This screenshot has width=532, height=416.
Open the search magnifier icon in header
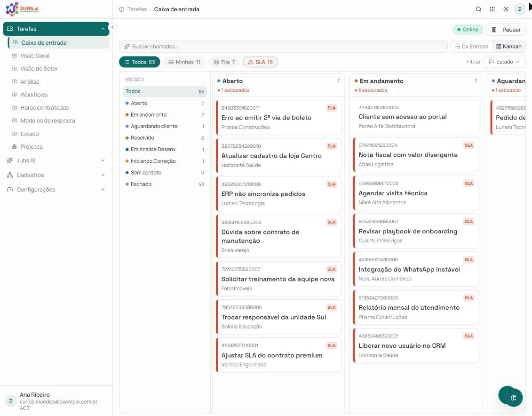click(478, 9)
